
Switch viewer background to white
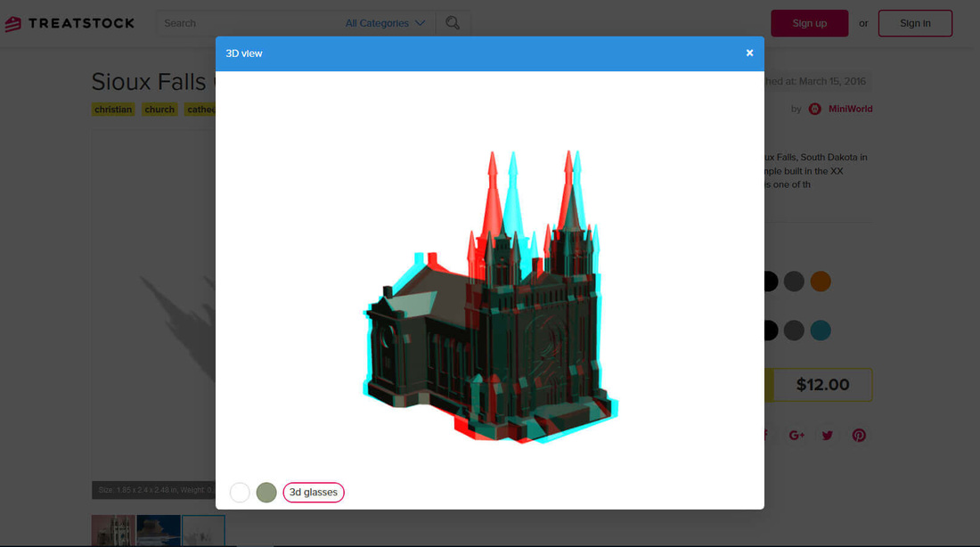tap(240, 492)
